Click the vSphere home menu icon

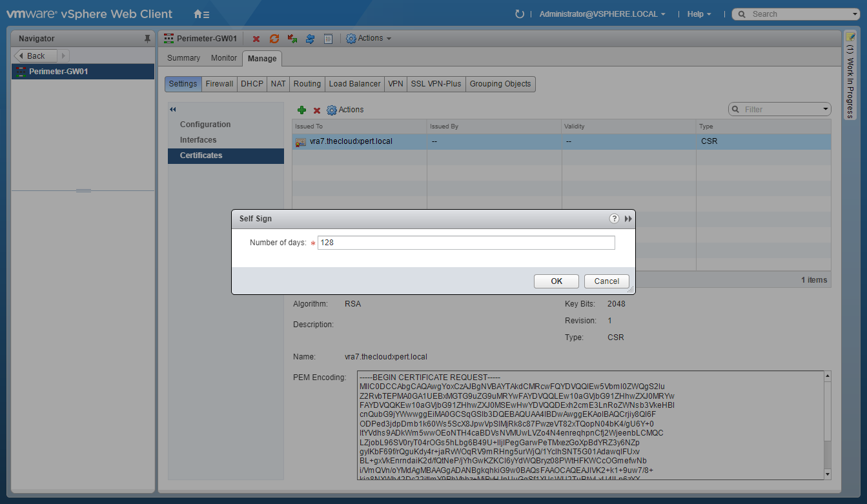pos(201,14)
